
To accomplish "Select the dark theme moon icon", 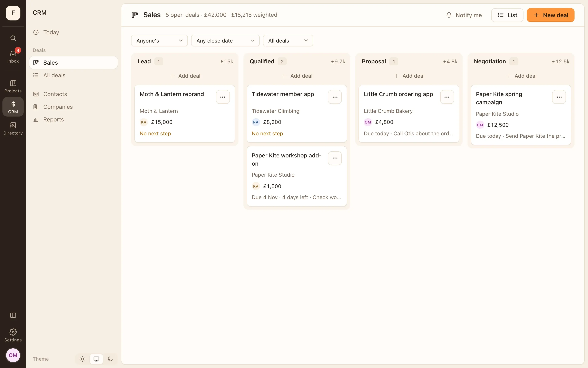I will pos(110,359).
